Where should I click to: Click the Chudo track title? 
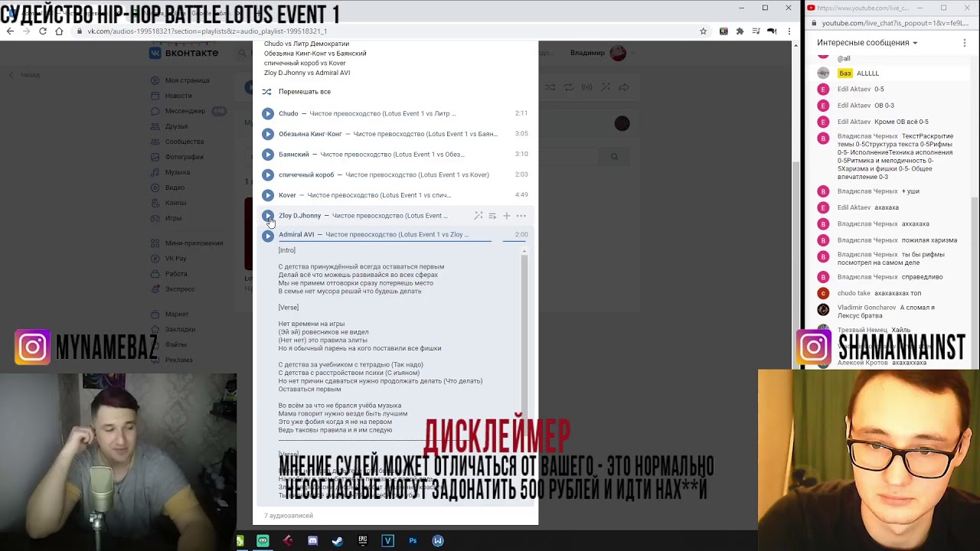[382, 113]
